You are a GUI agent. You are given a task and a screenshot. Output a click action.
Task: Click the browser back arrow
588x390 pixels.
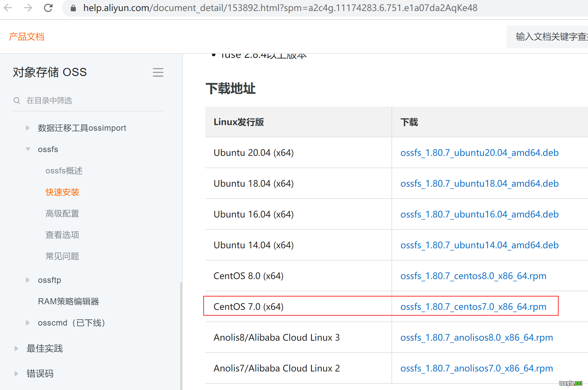point(8,8)
